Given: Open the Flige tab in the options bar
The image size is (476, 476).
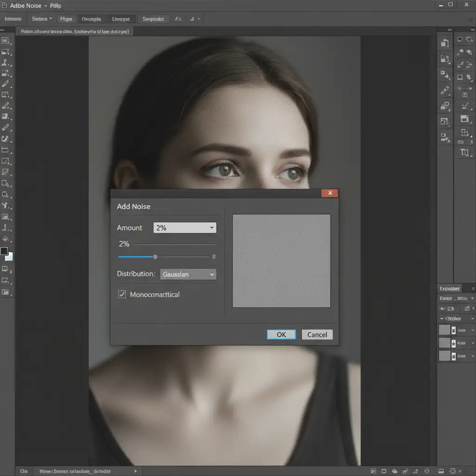Looking at the screenshot, I should 66,19.
